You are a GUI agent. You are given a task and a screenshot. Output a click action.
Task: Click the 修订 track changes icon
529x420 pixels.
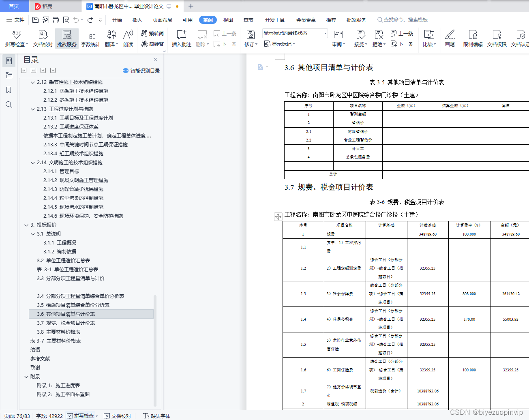(251, 34)
